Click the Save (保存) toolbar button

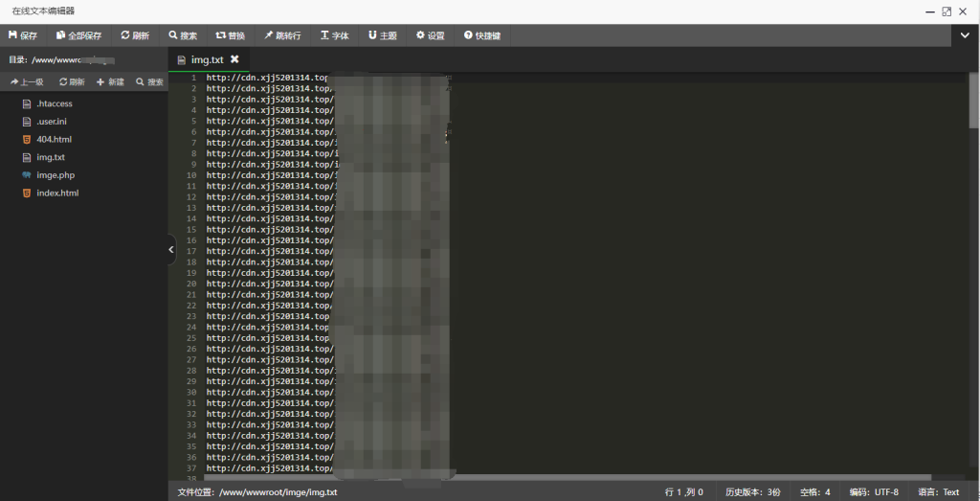coord(23,35)
